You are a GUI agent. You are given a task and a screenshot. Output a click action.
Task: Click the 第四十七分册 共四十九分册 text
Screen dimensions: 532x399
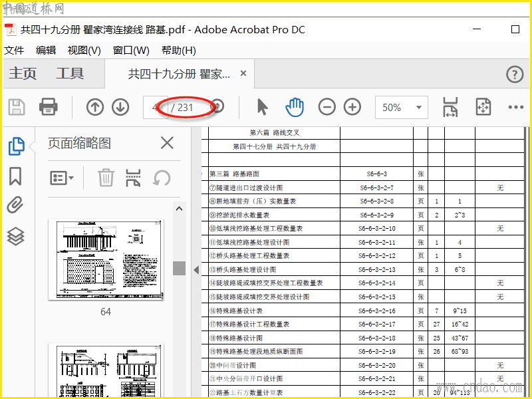(274, 146)
